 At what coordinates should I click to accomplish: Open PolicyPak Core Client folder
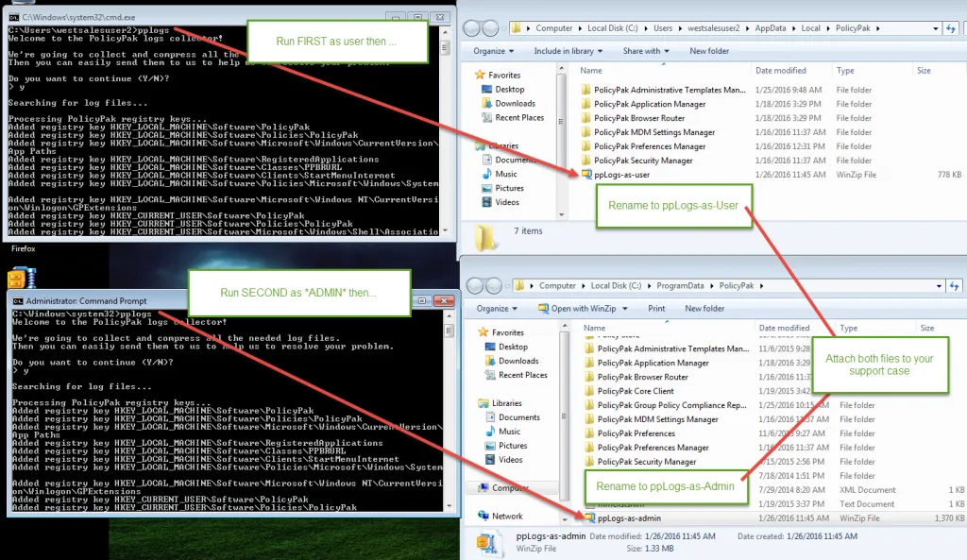pos(636,391)
